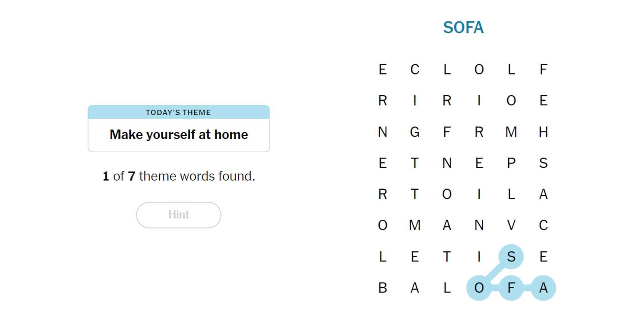
Task: Click the letter H tile
Action: click(x=543, y=132)
